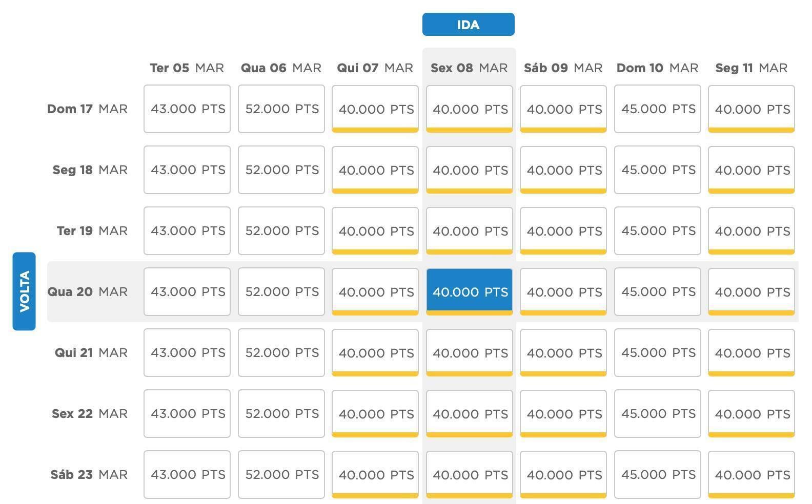This screenshot has width=812, height=504.
Task: Choose Sex 08 departure with Sáb 23 return
Action: (x=469, y=474)
